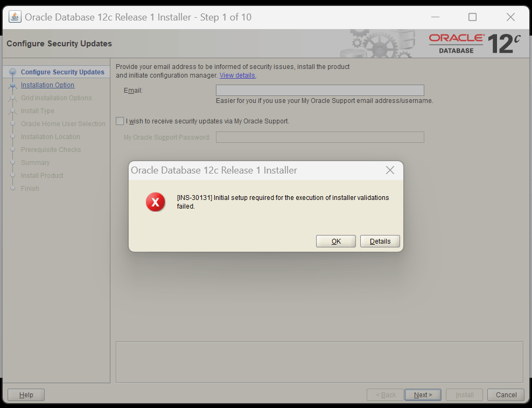Select the Install Product step

[42, 175]
